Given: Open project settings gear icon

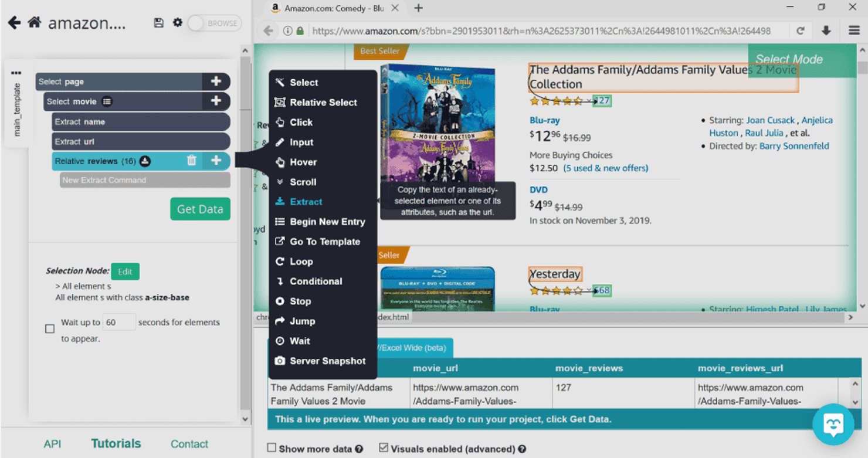Looking at the screenshot, I should coord(178,22).
